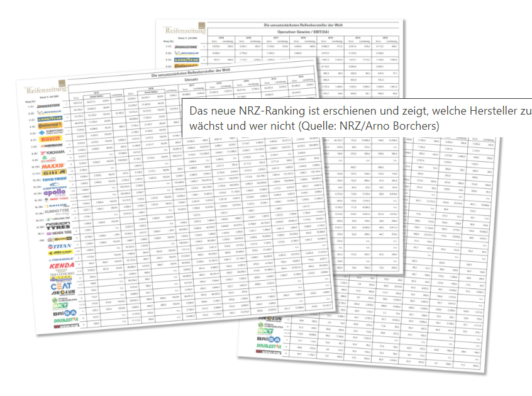Click the Doublestar logo on the Umsatz sheet
532x396 pixels.
66,320
